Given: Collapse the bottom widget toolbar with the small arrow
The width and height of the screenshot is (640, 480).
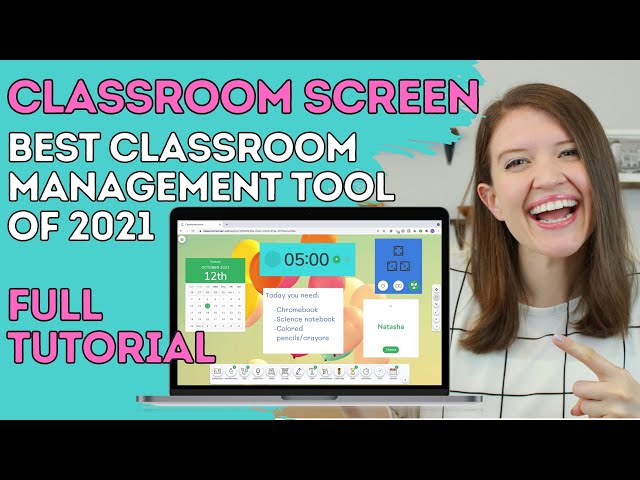Looking at the screenshot, I should pyautogui.click(x=405, y=380).
